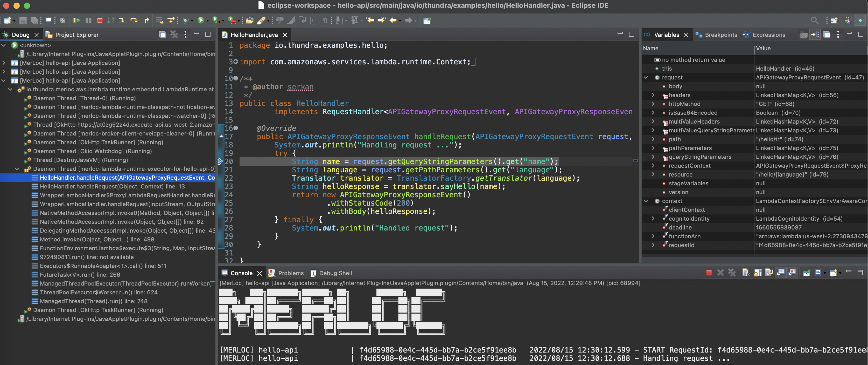Click the Value column header
Viewport: 868px width, 365px height.
(x=763, y=49)
